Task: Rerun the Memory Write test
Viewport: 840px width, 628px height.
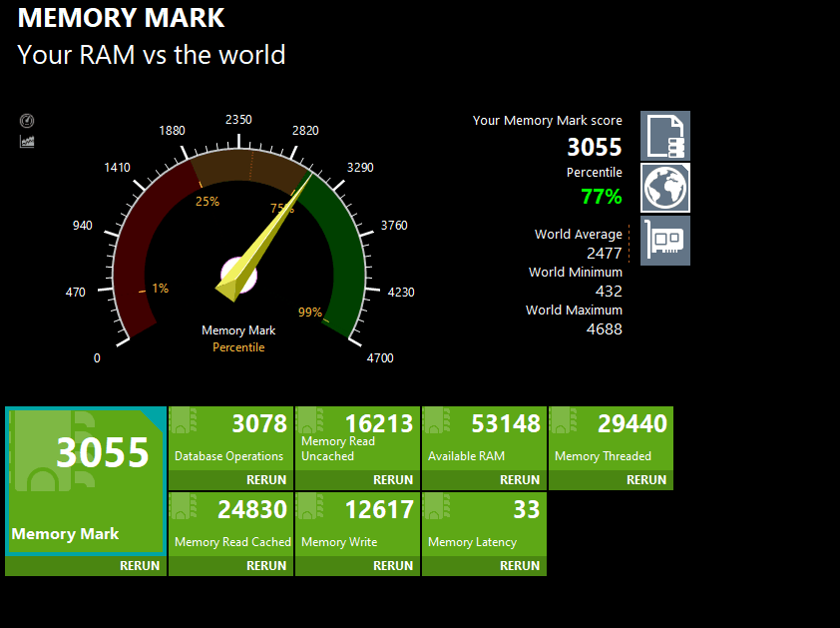Action: click(392, 566)
